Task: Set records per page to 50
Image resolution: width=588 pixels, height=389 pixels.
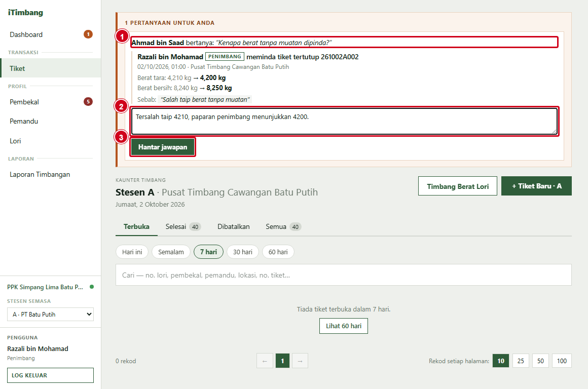Action: pos(540,361)
